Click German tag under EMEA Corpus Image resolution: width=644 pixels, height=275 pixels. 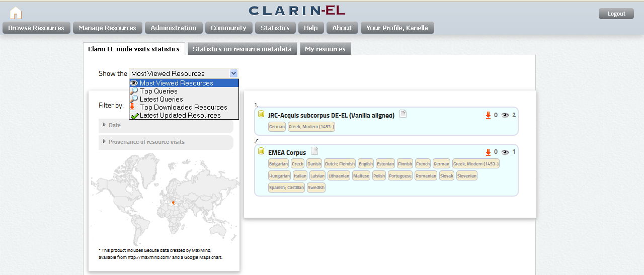tap(441, 164)
